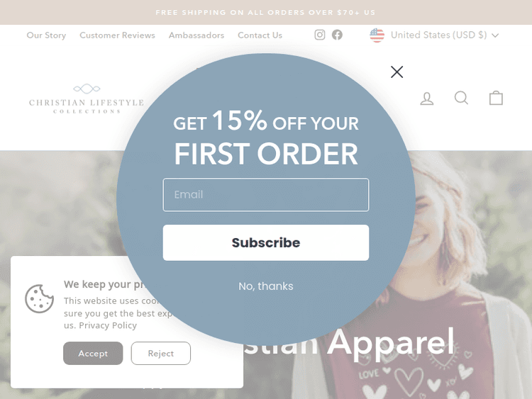532x399 pixels.
Task: Open the Our Story page
Action: coord(46,35)
